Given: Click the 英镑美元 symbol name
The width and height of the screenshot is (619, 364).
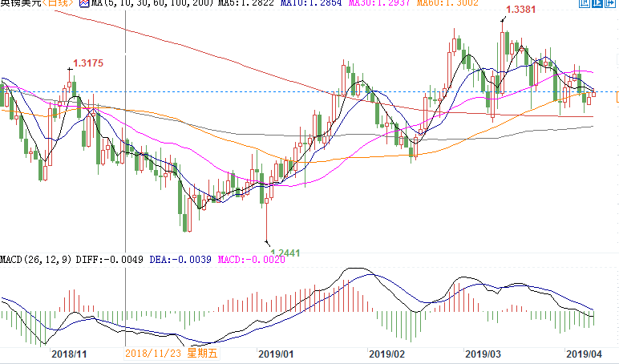Looking at the screenshot, I should (21, 4).
